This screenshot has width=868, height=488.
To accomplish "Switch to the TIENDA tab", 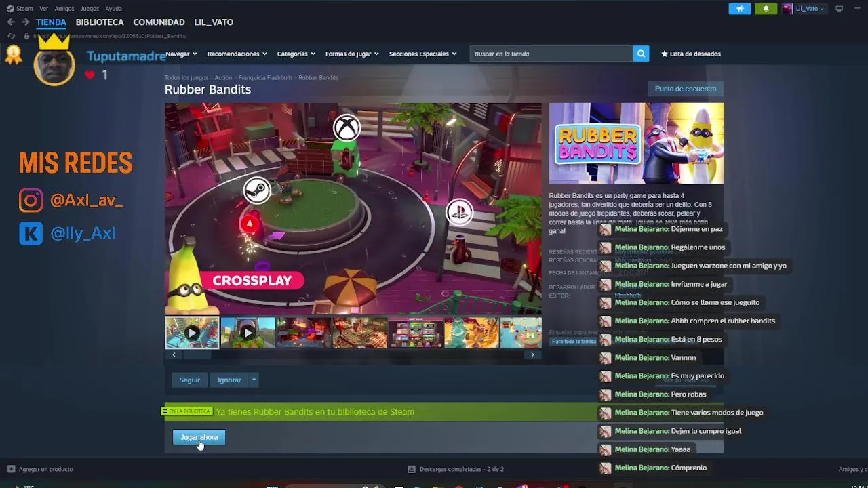I will [x=51, y=22].
